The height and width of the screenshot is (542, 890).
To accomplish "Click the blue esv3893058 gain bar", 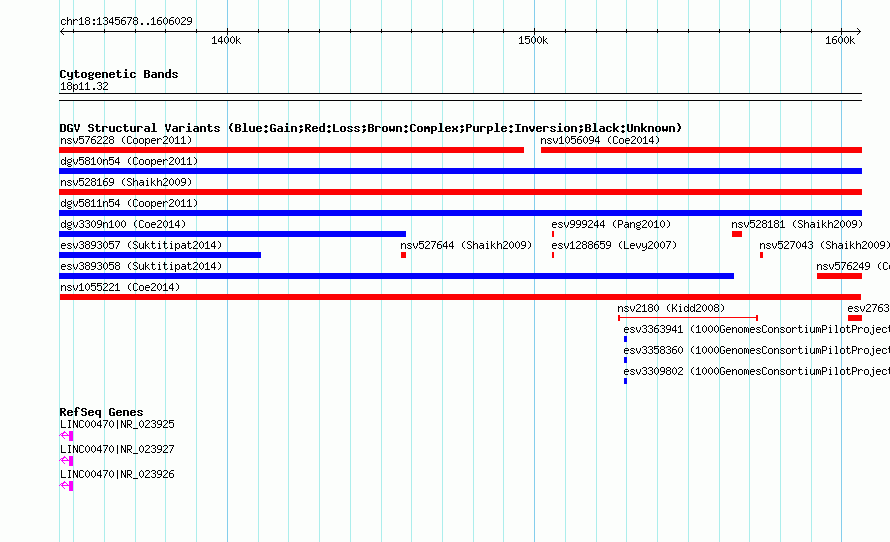I will 397,276.
